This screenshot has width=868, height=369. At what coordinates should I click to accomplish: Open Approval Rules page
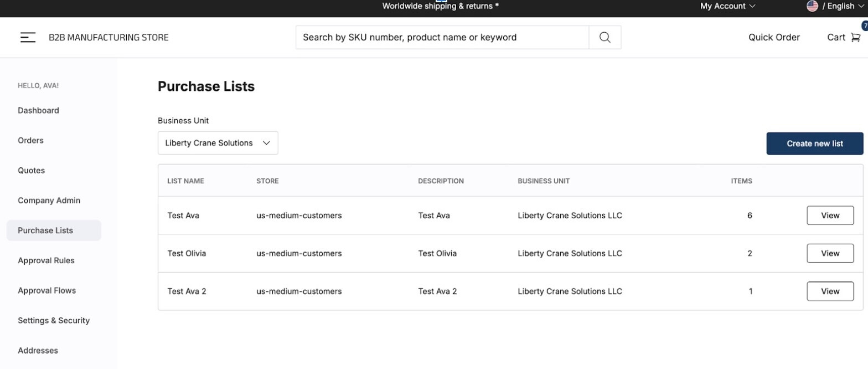(x=46, y=260)
